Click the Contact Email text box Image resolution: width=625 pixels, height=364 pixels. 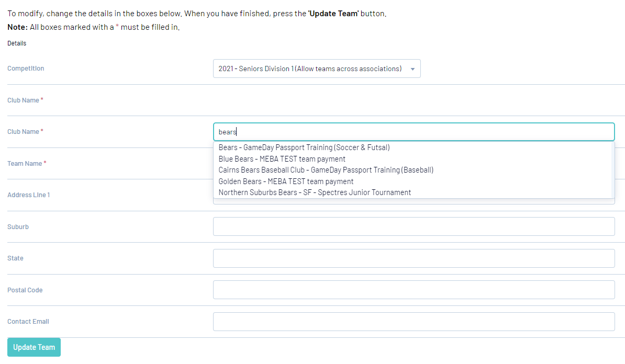(x=414, y=322)
